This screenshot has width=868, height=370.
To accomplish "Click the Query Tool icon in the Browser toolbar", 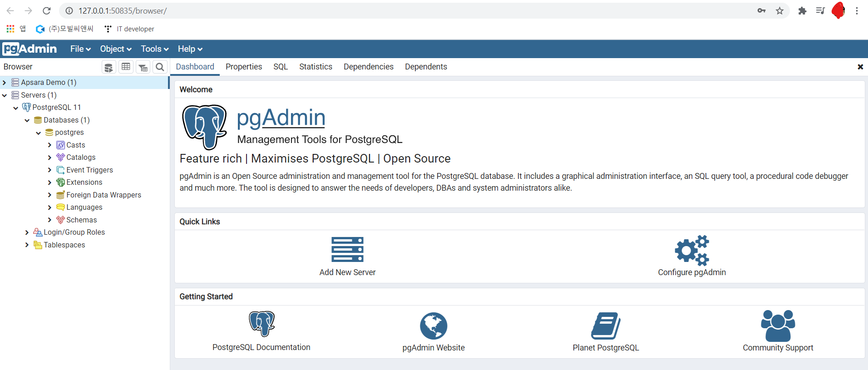I will coord(108,67).
